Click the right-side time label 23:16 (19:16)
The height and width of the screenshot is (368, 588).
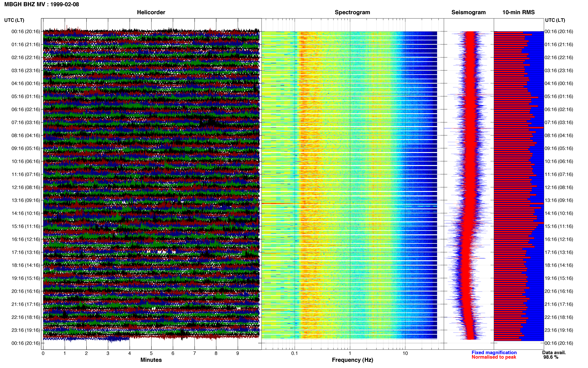tap(559, 330)
